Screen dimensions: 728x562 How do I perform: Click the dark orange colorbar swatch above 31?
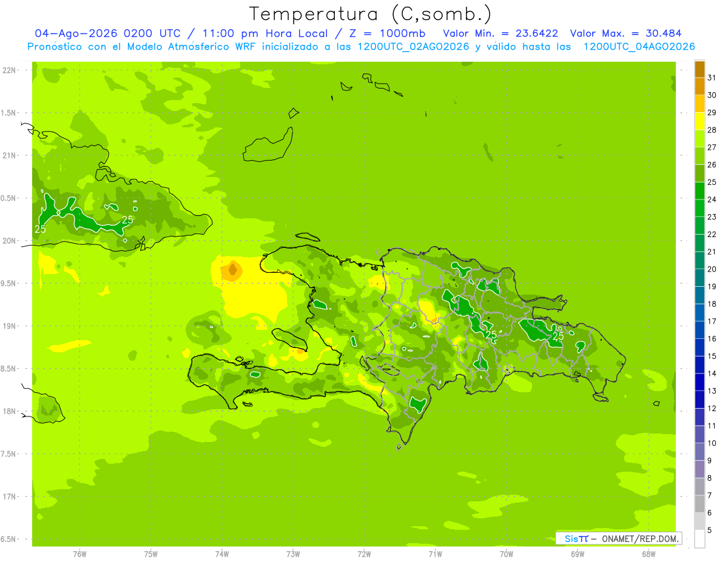click(699, 70)
